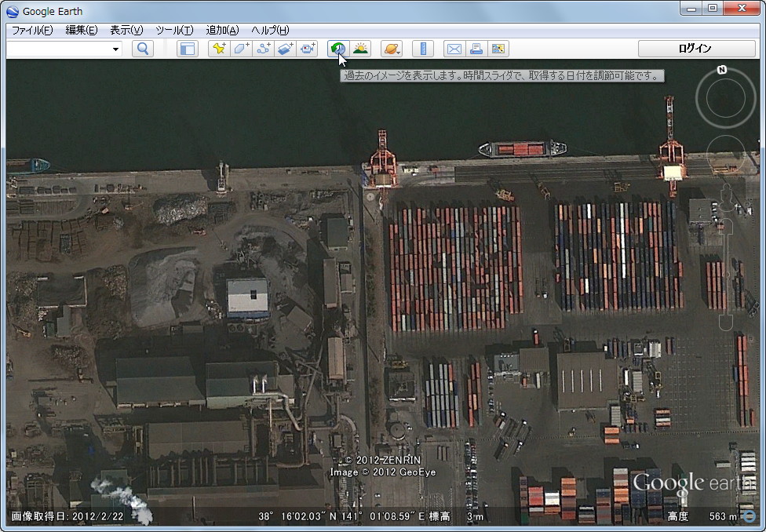Open the ツール(T) menu
This screenshot has height=532, width=766.
tap(174, 31)
